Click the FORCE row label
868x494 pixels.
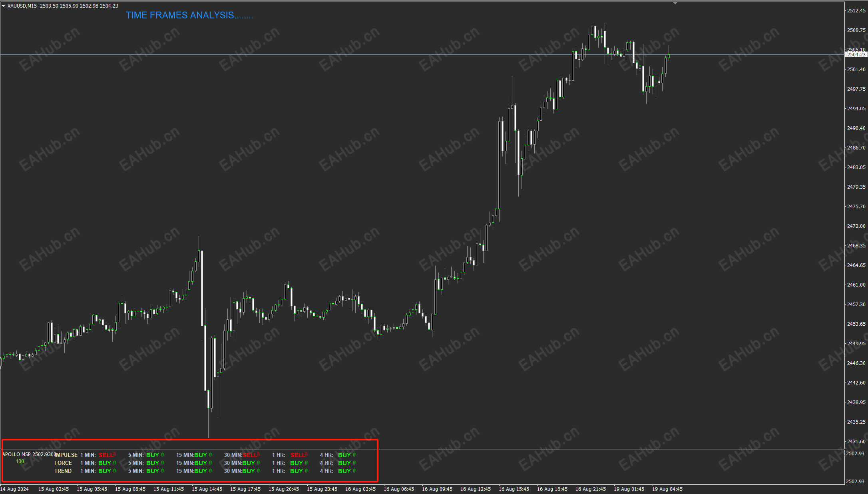[63, 463]
